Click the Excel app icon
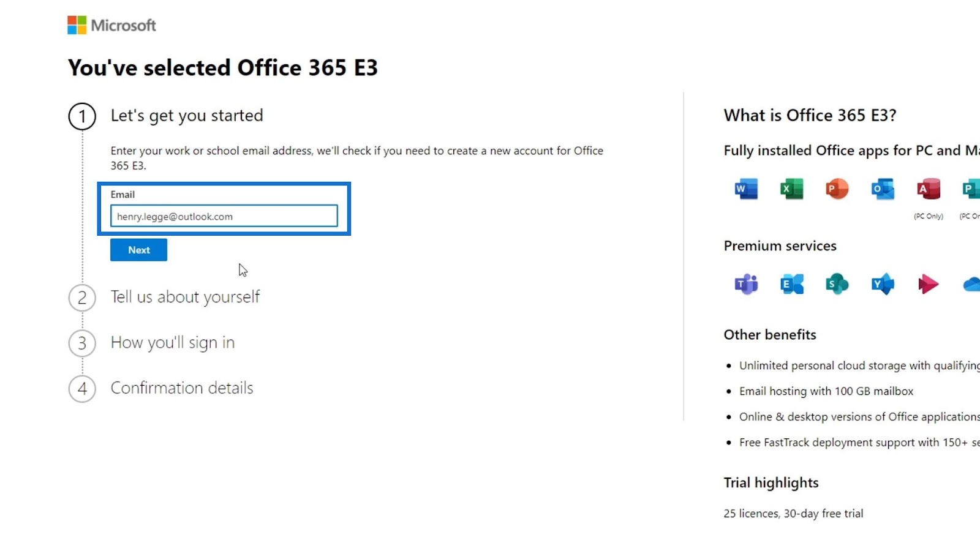The width and height of the screenshot is (980, 551). (x=791, y=189)
